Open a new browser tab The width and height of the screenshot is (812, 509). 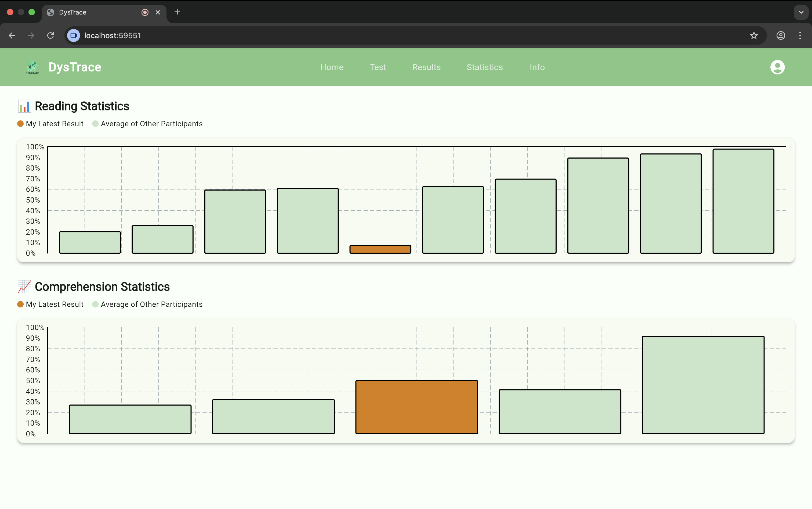[177, 12]
